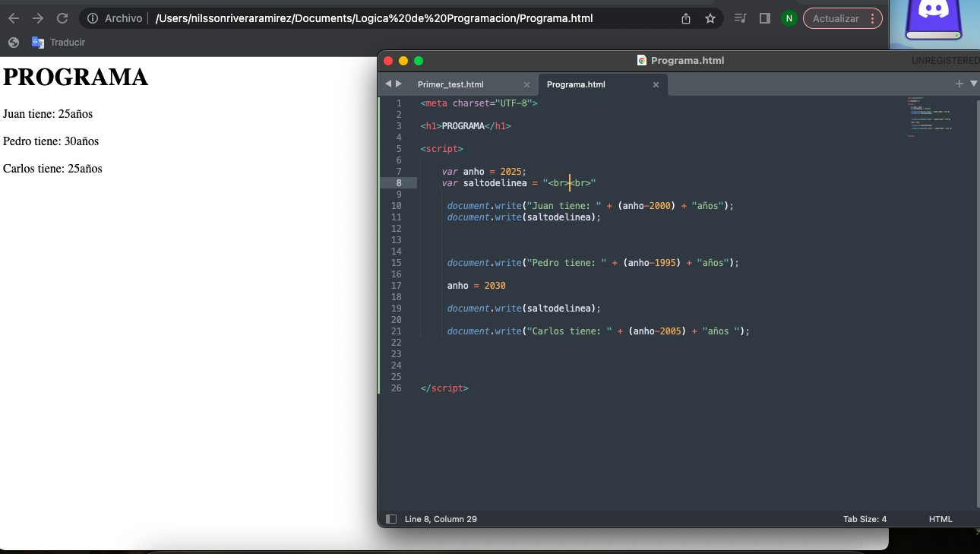Click the browser back arrow

point(14,18)
